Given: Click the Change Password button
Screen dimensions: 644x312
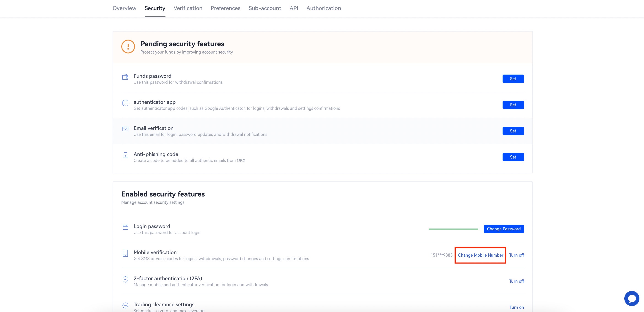Looking at the screenshot, I should [503, 229].
